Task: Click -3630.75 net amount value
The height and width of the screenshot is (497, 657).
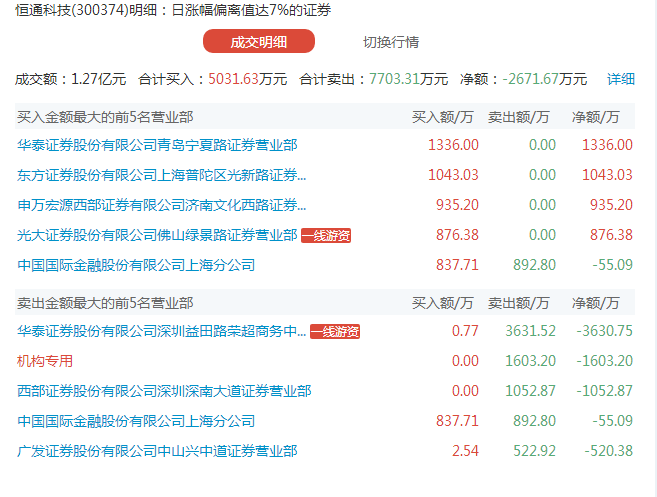Action: [x=605, y=331]
